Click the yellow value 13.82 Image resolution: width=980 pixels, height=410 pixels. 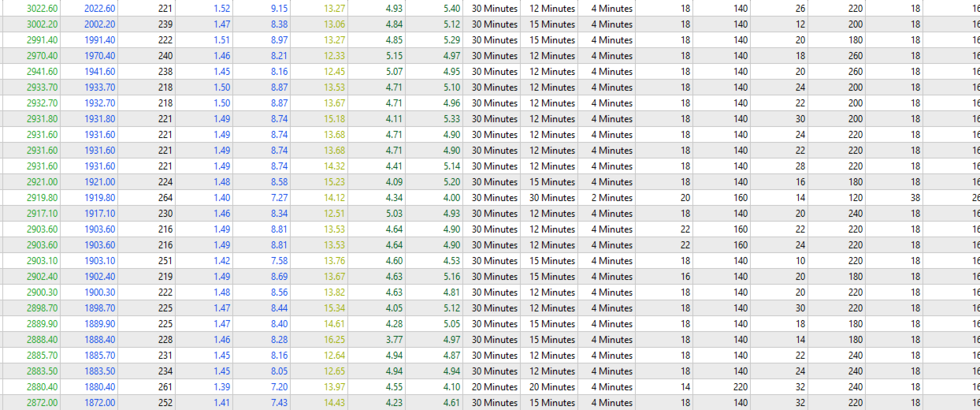click(334, 293)
